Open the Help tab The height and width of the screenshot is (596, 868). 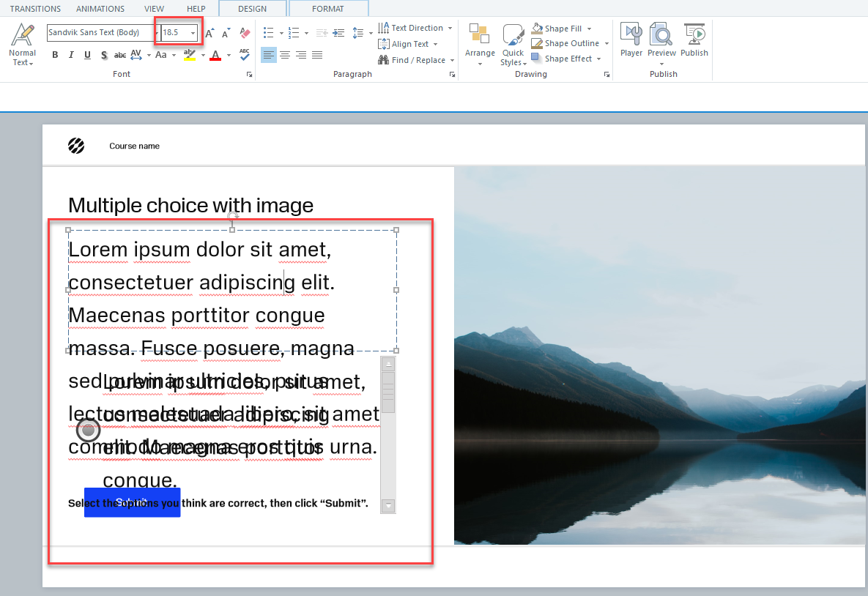(196, 9)
